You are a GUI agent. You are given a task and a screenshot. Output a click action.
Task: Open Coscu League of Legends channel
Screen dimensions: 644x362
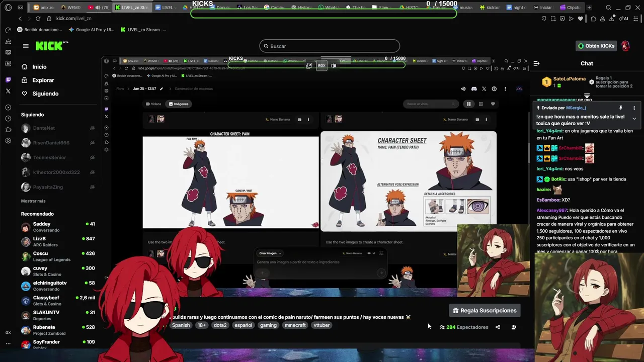click(x=58, y=256)
